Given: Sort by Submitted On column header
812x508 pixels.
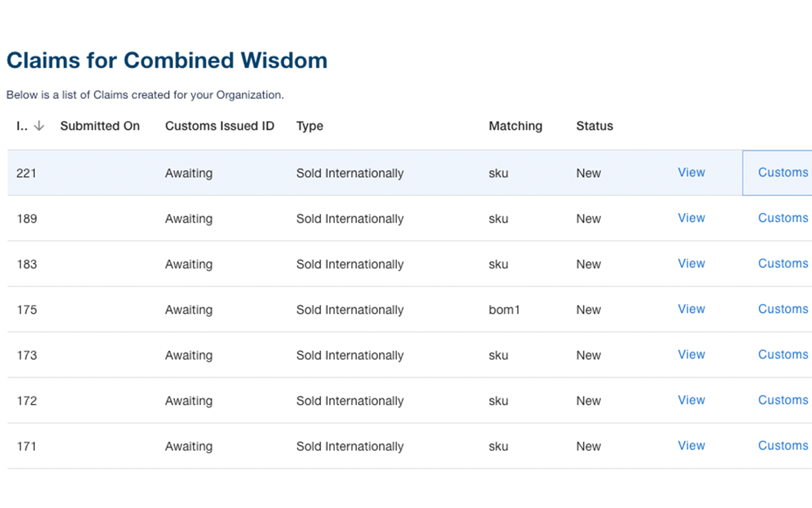Looking at the screenshot, I should point(100,126).
